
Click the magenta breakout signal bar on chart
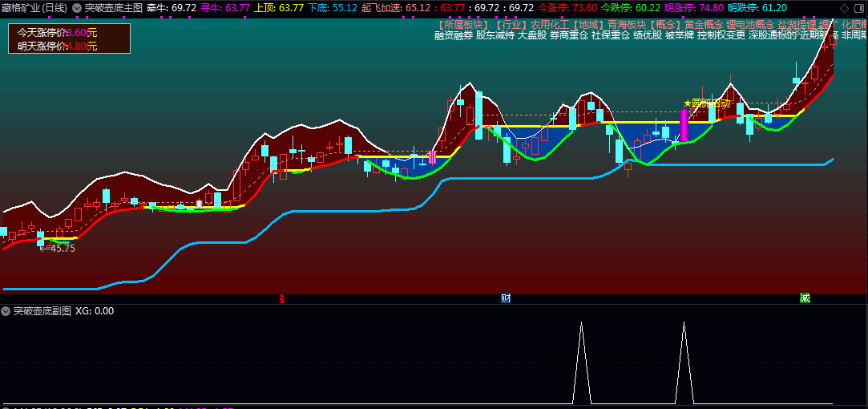684,126
